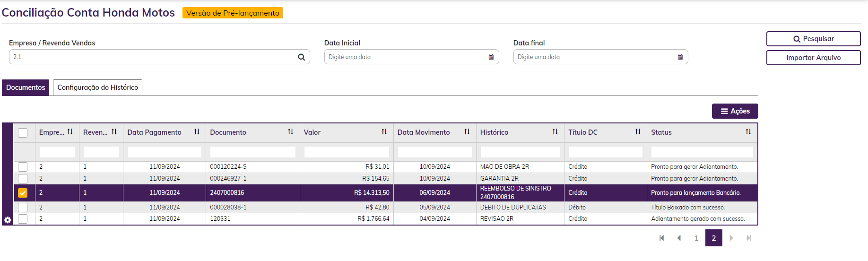Uncheck the selected 2407000816 row checkbox
Image resolution: width=868 pixels, height=261 pixels.
23,193
